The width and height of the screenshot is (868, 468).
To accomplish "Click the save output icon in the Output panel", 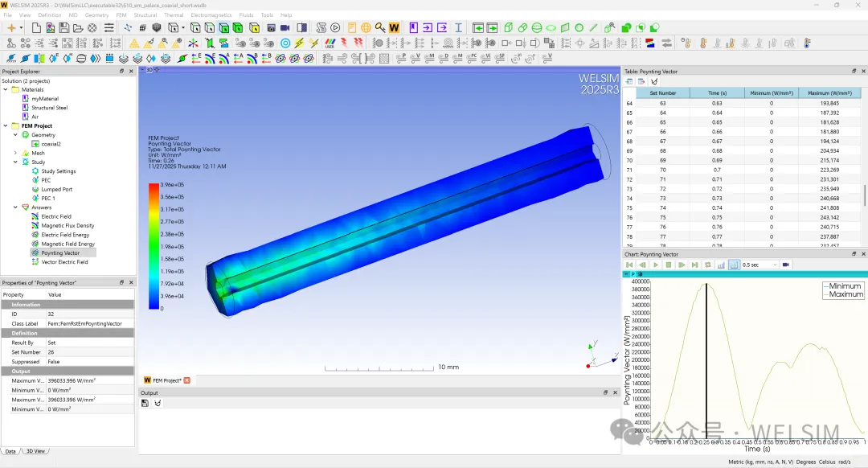I will coord(145,403).
